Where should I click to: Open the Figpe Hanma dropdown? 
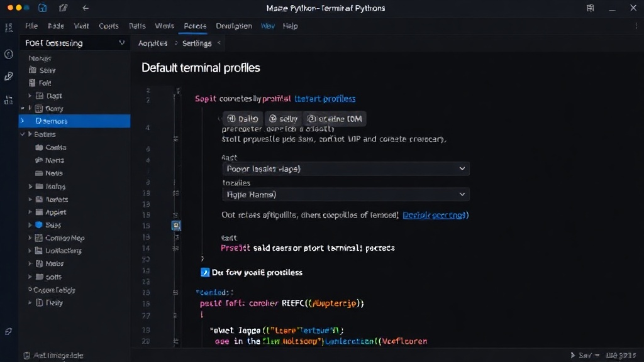[345, 195]
